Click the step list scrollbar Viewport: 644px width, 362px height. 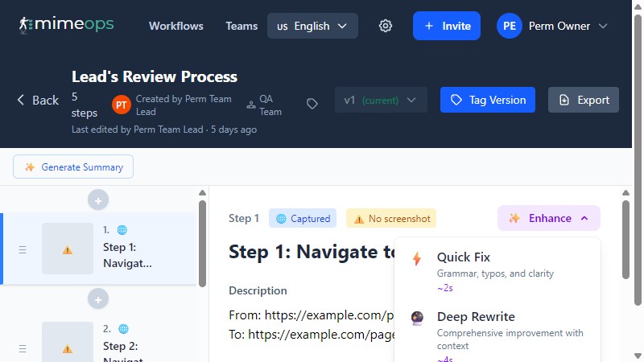[202, 244]
